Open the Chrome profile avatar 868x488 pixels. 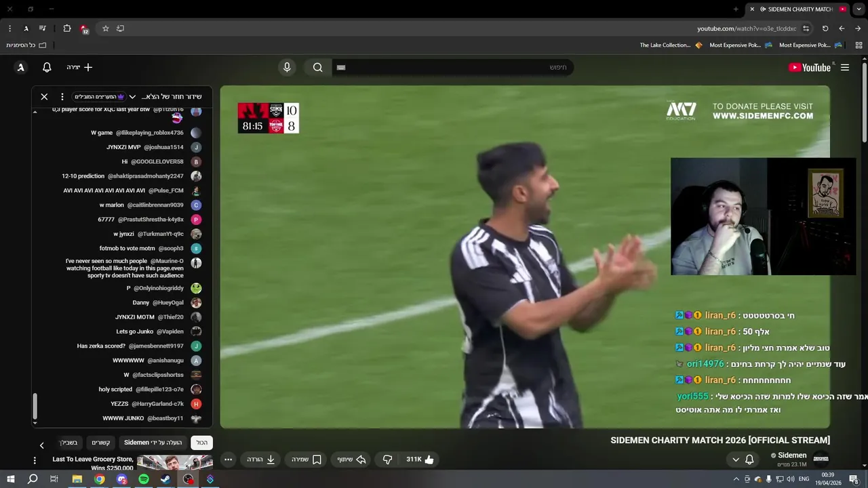click(x=26, y=28)
